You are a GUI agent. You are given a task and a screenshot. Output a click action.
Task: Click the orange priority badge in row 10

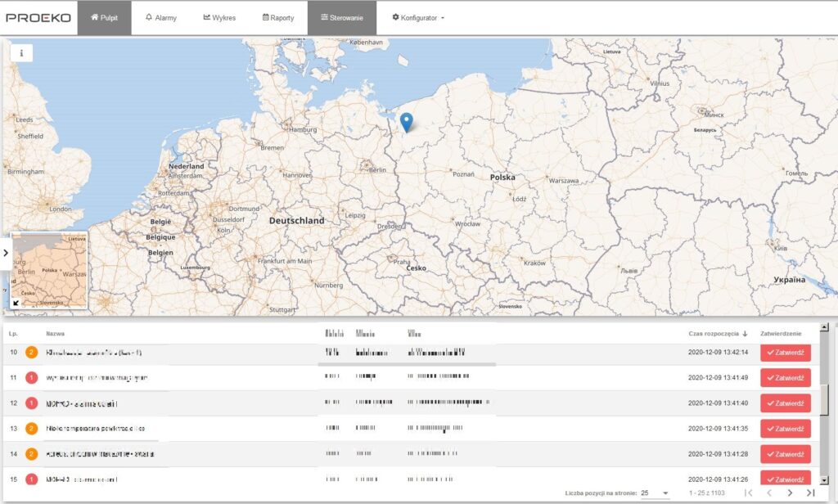[x=32, y=352]
